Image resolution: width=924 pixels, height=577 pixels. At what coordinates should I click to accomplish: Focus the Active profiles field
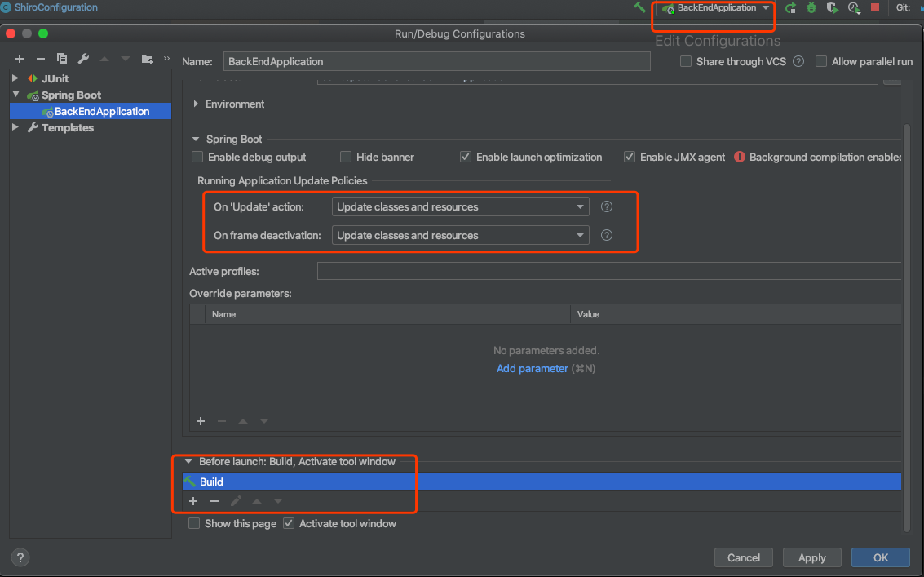click(609, 272)
